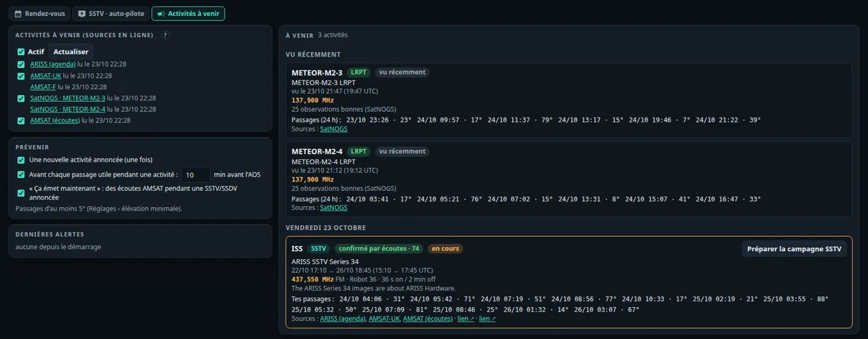Focus the minutes before AOS input field

[x=195, y=175]
